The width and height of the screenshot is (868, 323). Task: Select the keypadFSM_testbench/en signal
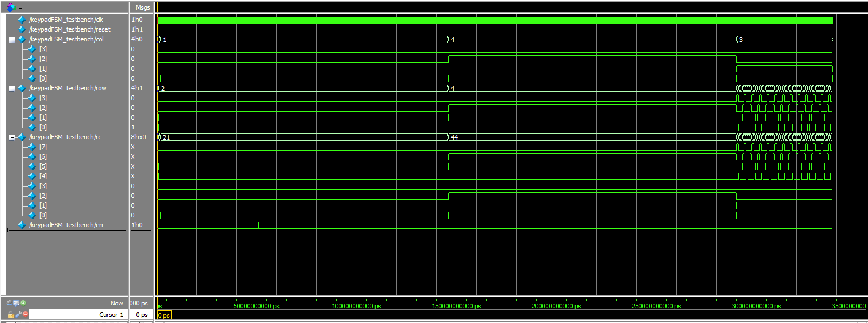pos(66,225)
